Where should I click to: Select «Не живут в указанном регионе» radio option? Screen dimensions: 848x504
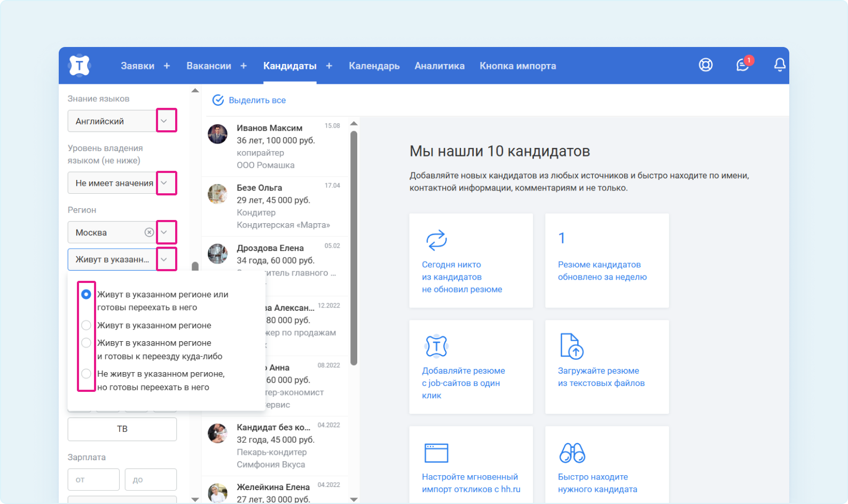coord(86,374)
